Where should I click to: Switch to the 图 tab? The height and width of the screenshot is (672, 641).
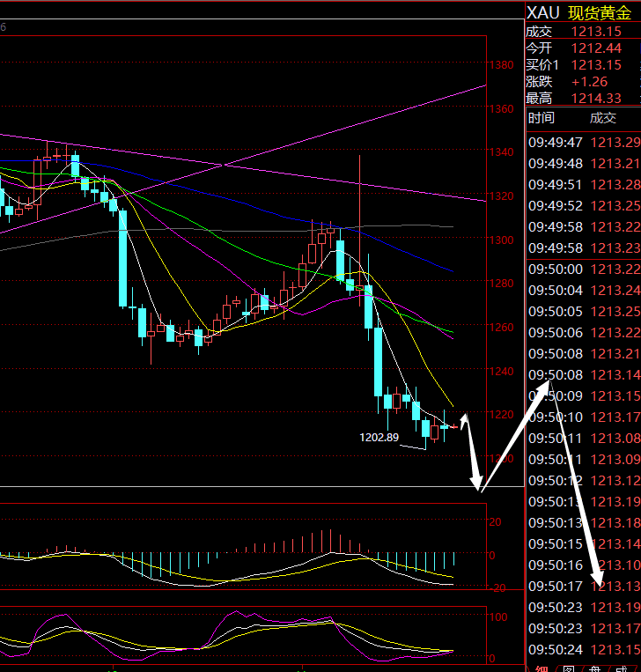569,668
